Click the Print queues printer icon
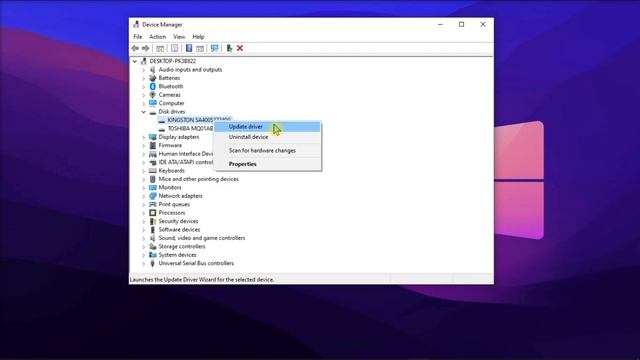 pos(153,204)
